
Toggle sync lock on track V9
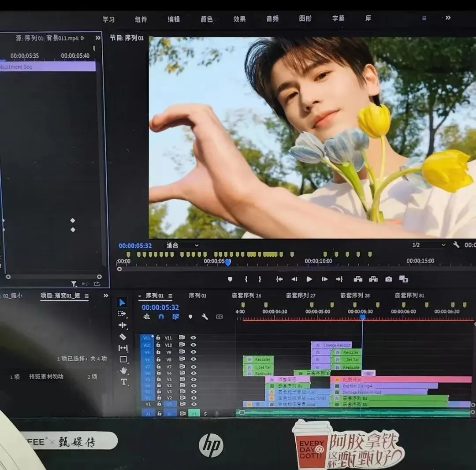[x=182, y=352]
